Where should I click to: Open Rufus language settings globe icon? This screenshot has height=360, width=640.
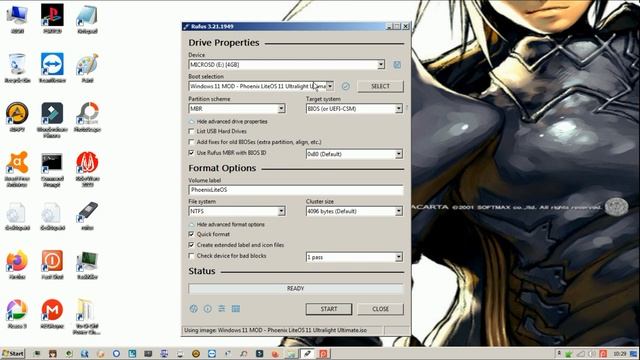click(x=193, y=309)
